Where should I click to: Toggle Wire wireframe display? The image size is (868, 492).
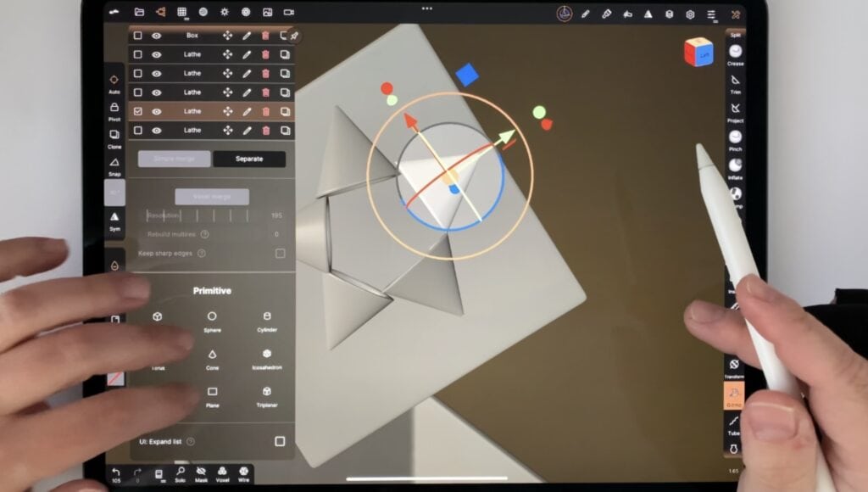click(x=244, y=472)
